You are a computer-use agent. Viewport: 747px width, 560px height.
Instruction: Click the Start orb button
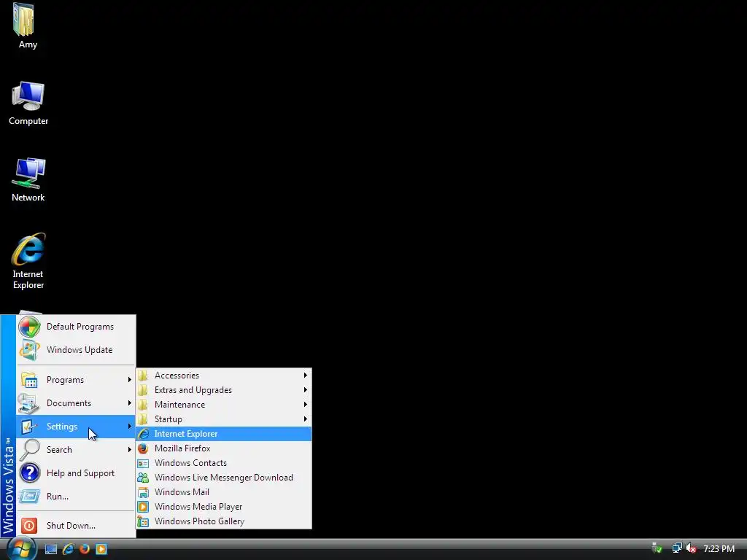click(x=21, y=548)
